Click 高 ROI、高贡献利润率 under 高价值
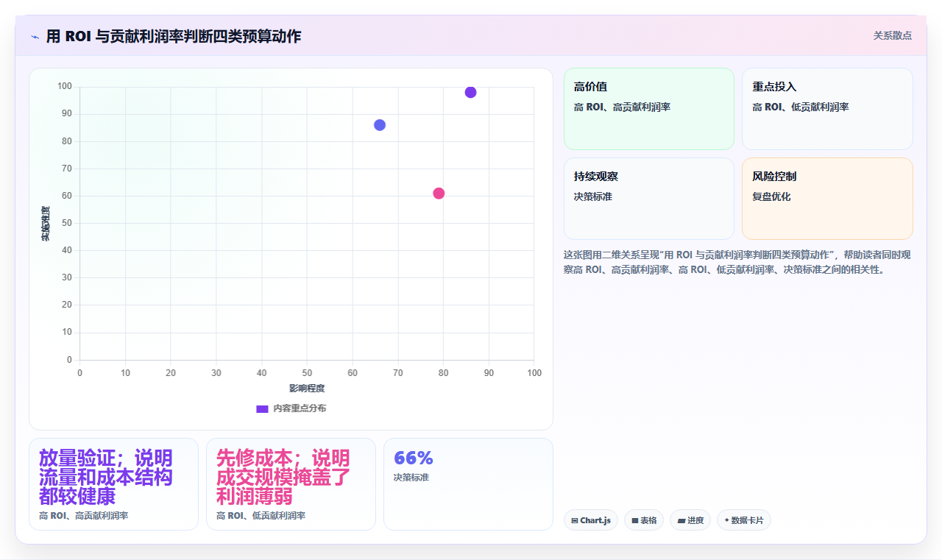942x560 pixels. [622, 107]
